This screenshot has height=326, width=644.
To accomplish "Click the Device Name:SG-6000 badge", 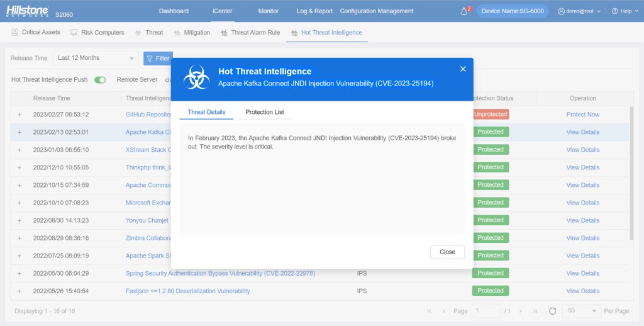I will (513, 11).
